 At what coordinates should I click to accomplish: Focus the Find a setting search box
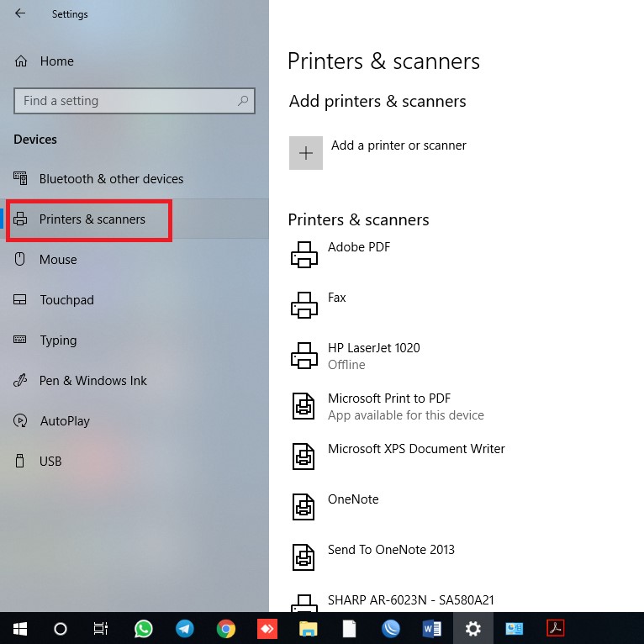pyautogui.click(x=135, y=101)
